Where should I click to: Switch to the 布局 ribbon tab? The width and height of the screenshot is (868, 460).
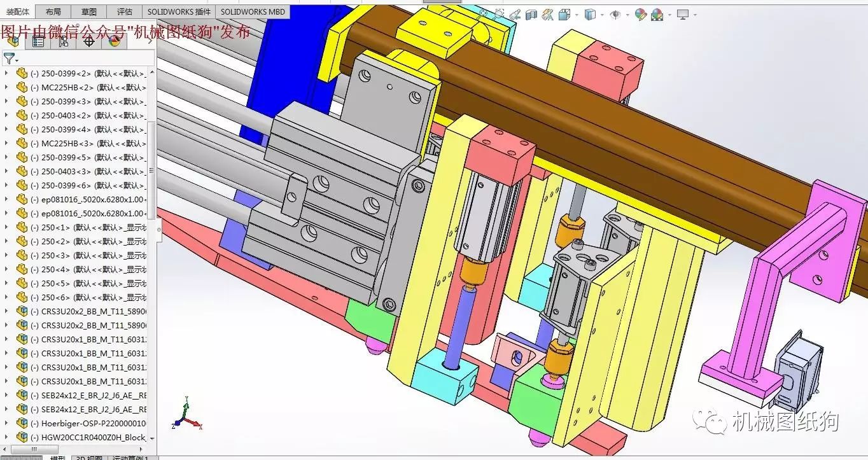click(x=53, y=11)
